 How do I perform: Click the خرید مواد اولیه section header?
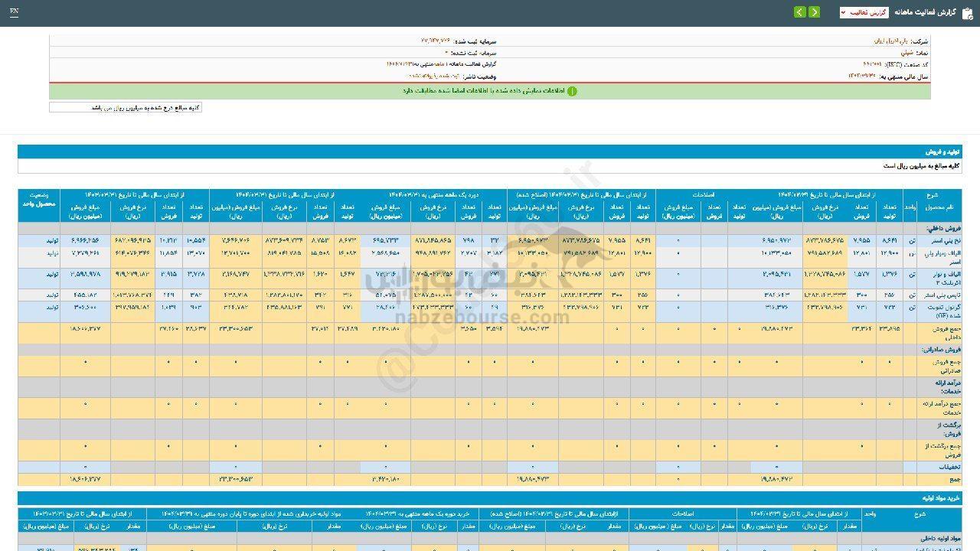click(x=940, y=498)
